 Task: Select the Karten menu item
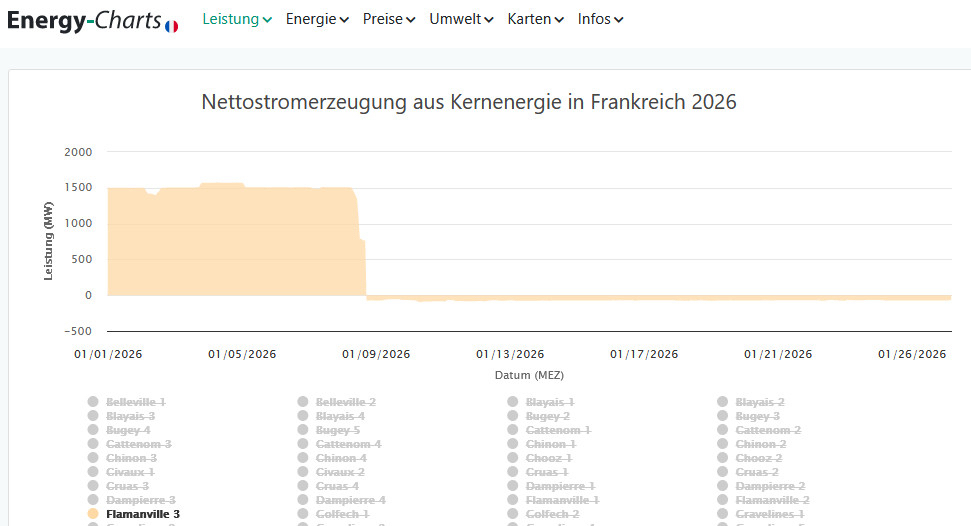(535, 19)
